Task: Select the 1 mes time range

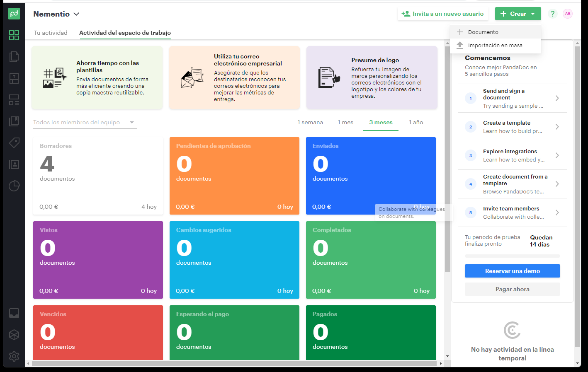Action: pos(345,122)
